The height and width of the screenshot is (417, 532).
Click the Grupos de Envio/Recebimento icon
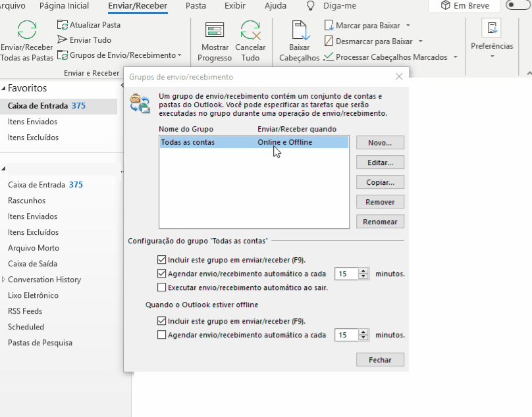coord(63,55)
